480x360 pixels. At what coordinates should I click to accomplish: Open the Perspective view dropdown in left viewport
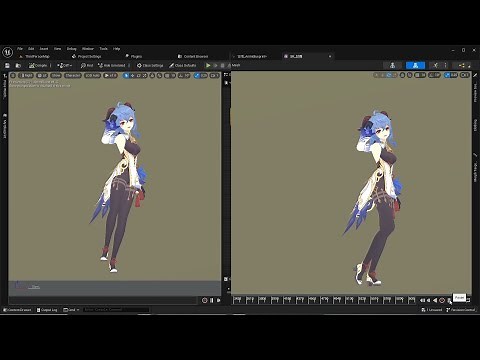click(26, 76)
